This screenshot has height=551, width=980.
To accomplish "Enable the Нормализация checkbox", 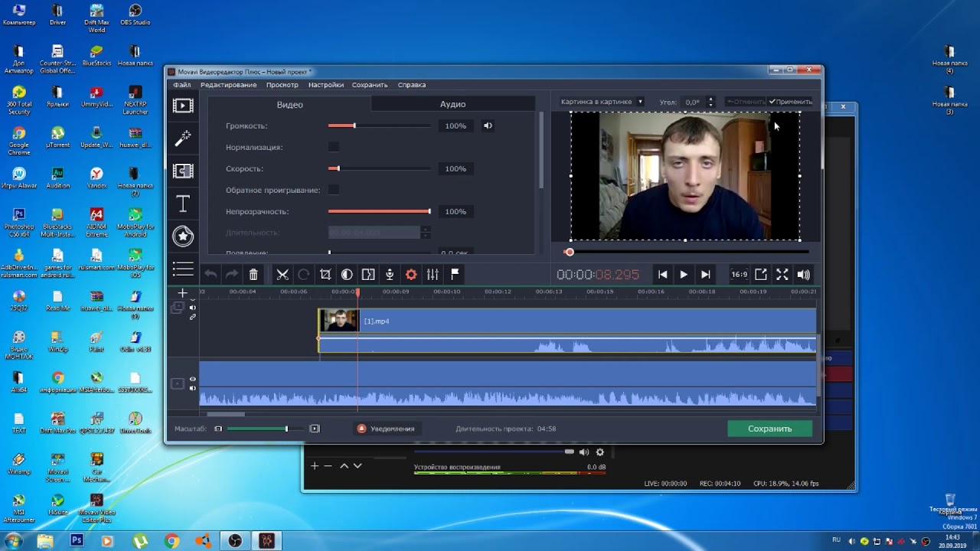I will (x=334, y=147).
